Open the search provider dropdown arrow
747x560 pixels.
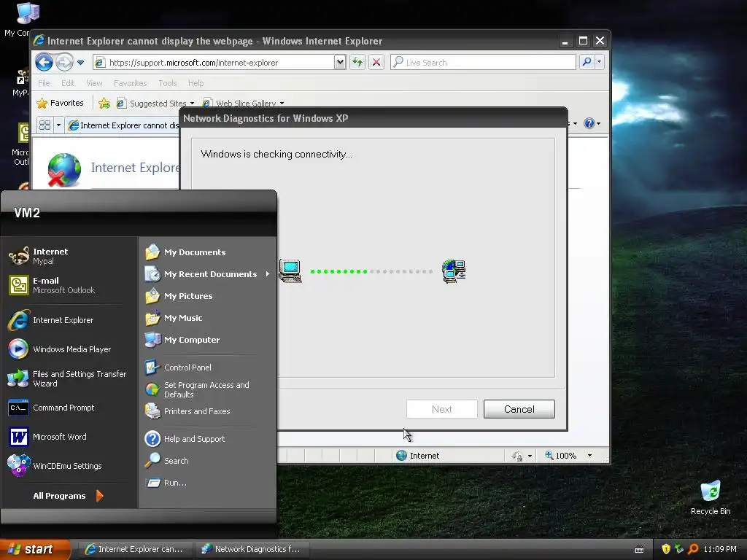tap(600, 62)
